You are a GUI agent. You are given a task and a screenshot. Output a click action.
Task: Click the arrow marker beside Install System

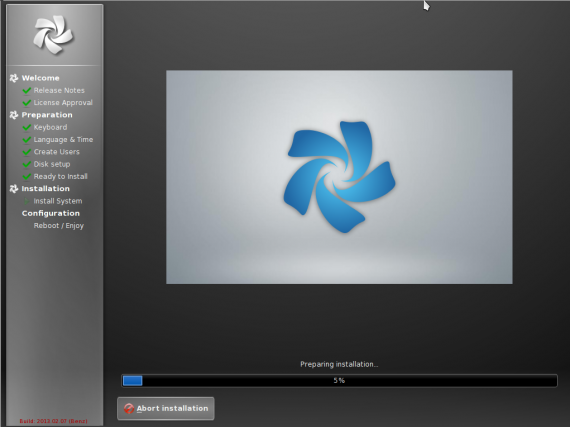(27, 201)
